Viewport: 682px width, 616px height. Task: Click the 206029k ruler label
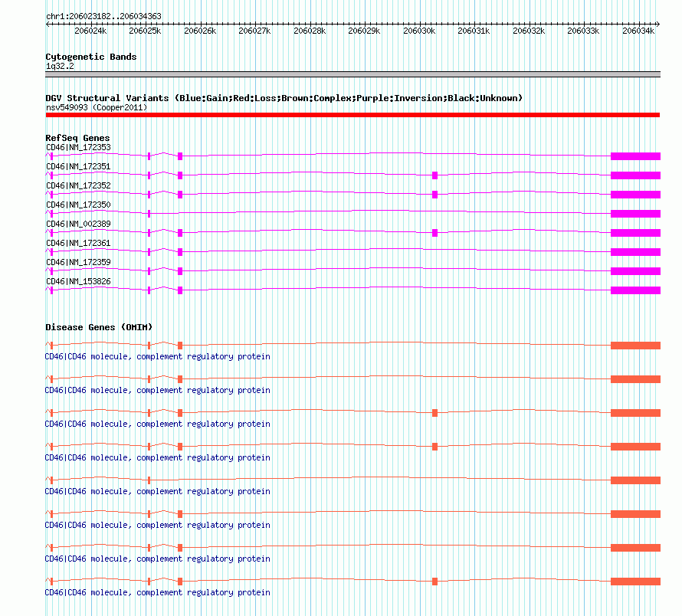tap(364, 31)
